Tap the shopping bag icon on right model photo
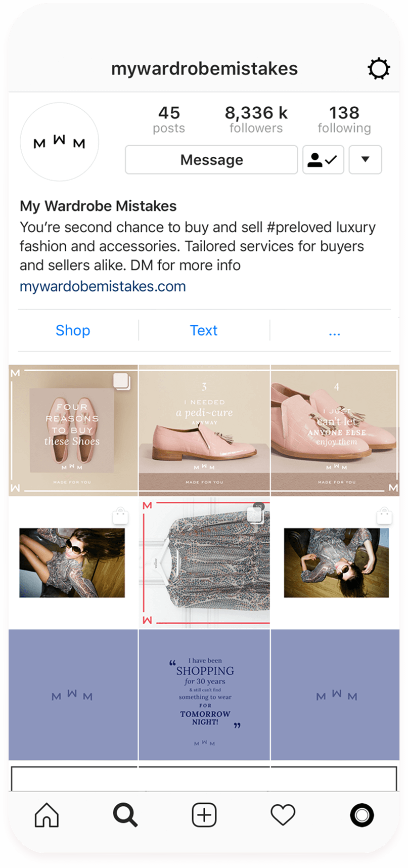The width and height of the screenshot is (408, 868). click(385, 516)
